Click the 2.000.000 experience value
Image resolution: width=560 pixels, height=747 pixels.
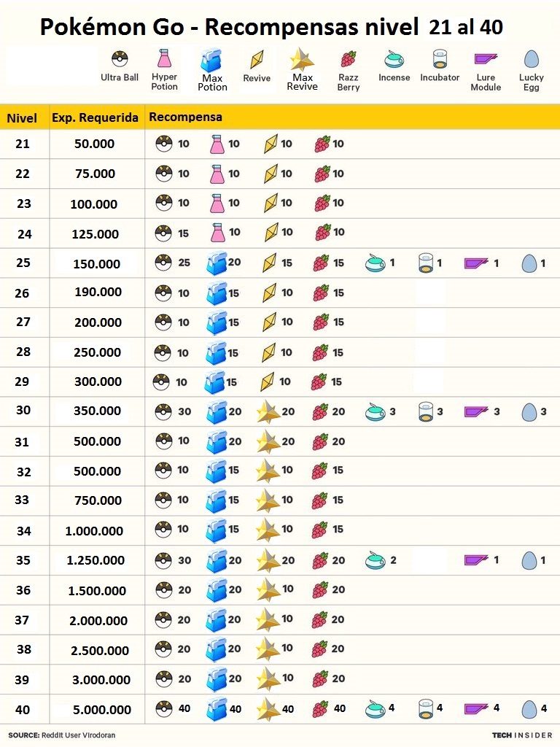pos(98,621)
